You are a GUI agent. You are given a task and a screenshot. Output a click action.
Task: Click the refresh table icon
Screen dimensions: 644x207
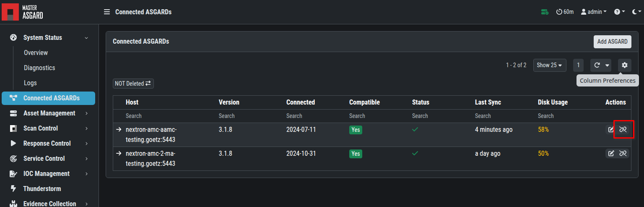[597, 65]
